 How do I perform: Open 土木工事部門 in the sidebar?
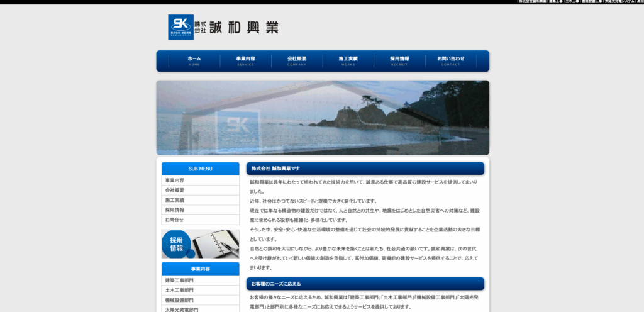click(x=201, y=290)
